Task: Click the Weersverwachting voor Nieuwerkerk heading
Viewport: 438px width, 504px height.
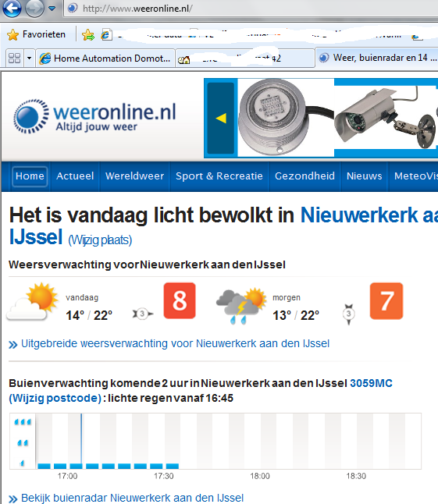Action: [147, 264]
